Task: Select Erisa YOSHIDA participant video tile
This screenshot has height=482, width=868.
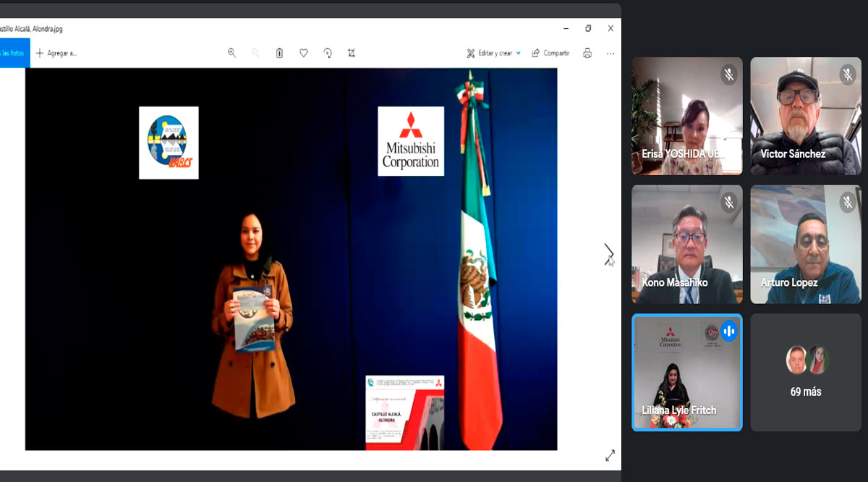Action: point(687,116)
